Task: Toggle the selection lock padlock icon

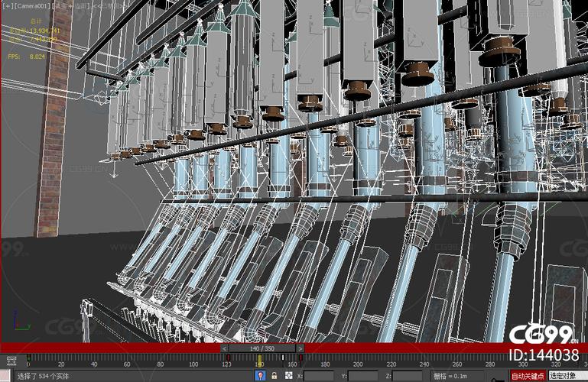Action: coord(274,376)
